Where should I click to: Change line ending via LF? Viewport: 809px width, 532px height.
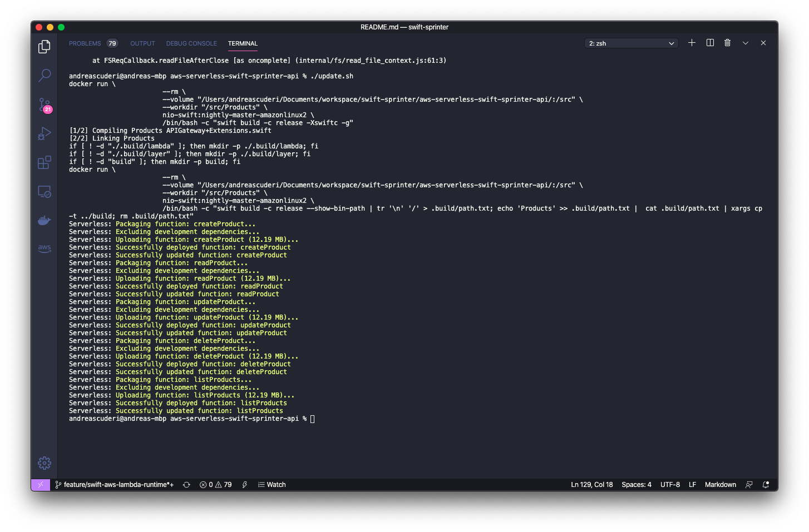693,485
